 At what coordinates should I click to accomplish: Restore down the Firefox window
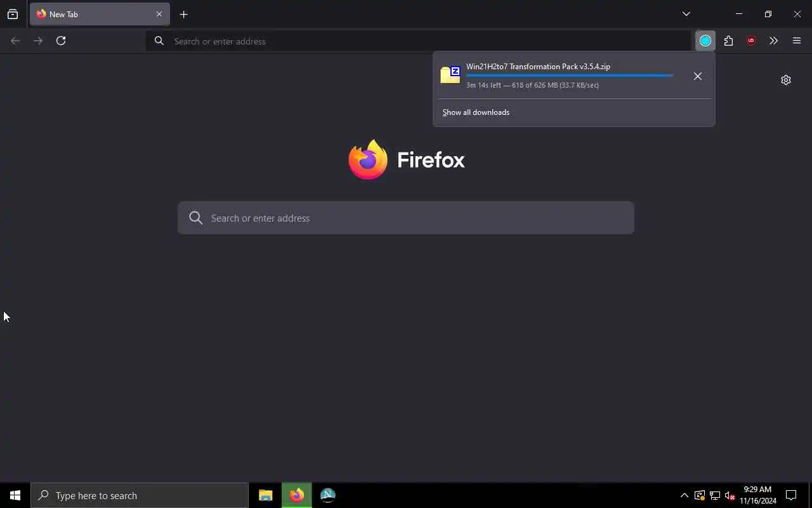point(768,14)
